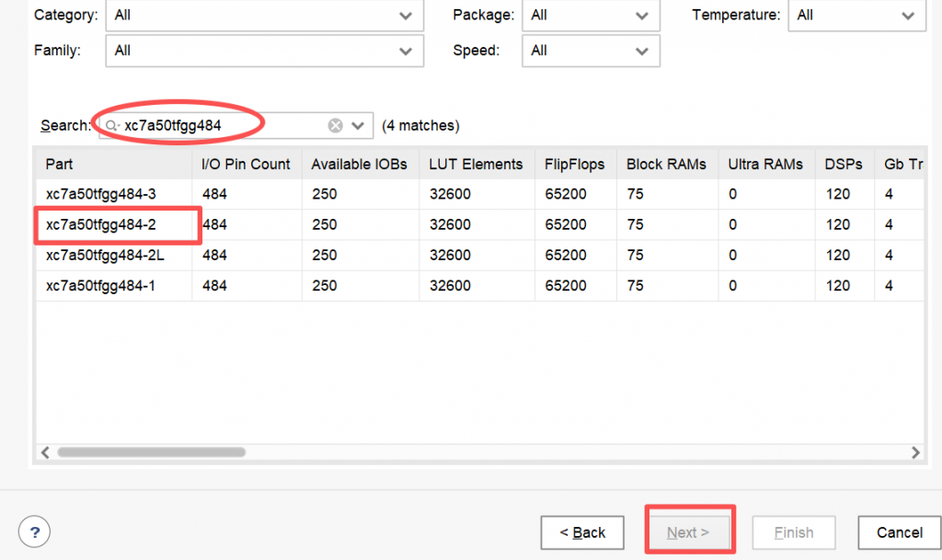The height and width of the screenshot is (560, 942).
Task: Sort by the Part column header
Action: 112,164
